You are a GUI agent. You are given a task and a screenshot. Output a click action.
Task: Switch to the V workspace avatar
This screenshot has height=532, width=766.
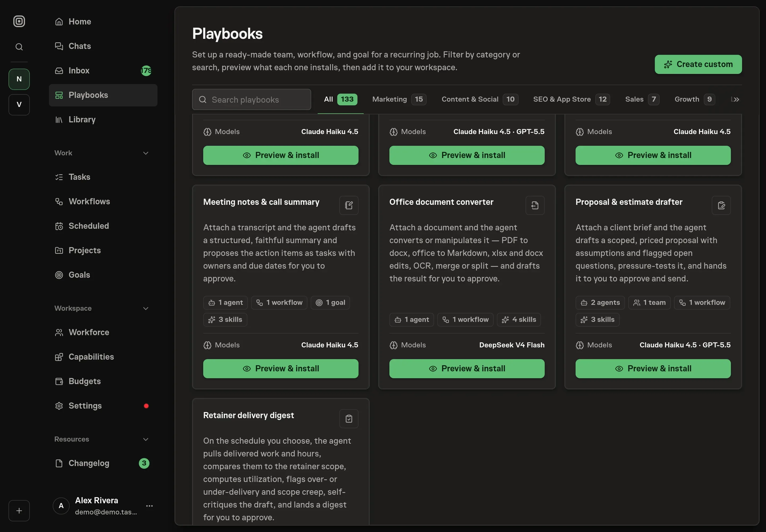pos(19,105)
